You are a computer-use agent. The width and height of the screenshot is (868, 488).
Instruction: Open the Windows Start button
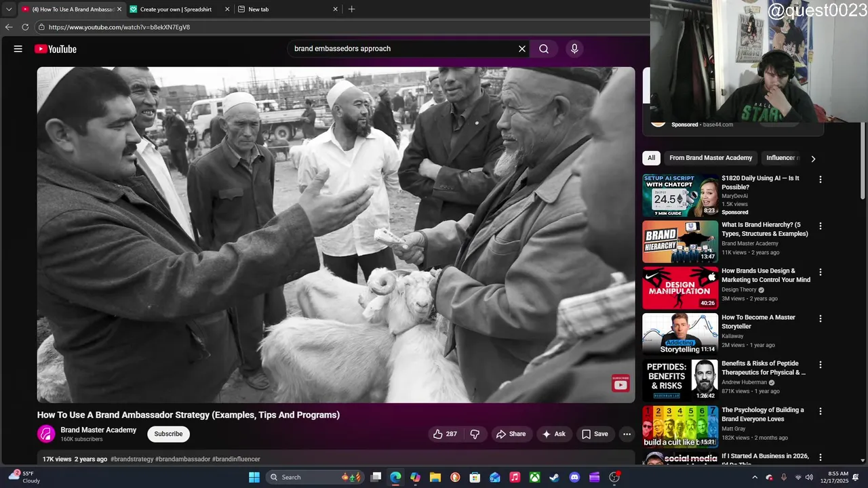[254, 477]
